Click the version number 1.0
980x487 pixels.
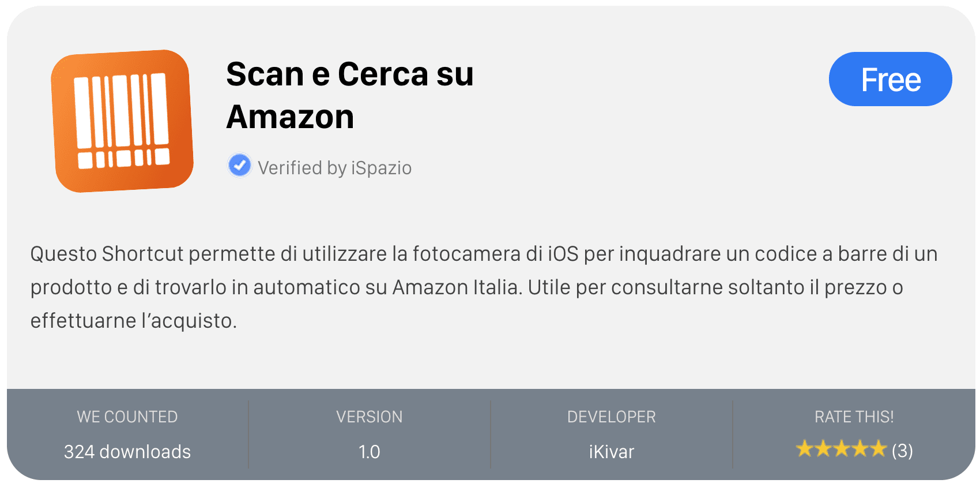[x=370, y=452]
